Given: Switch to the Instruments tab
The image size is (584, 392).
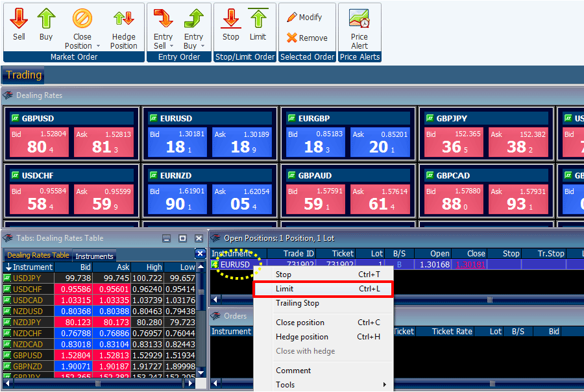Looking at the screenshot, I should (x=94, y=256).
